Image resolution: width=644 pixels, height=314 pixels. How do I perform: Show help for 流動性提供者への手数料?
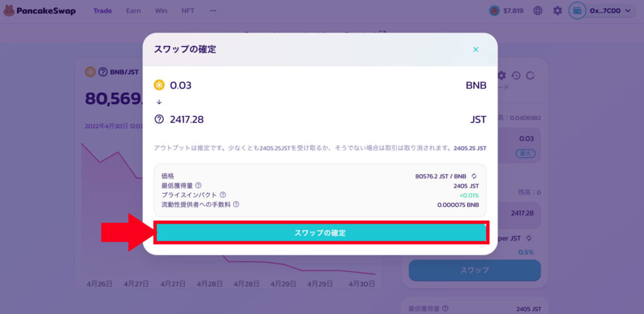pos(236,204)
